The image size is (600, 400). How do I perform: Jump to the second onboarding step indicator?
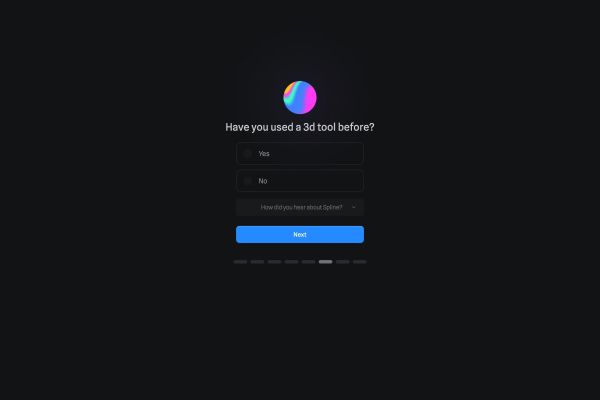[257, 262]
